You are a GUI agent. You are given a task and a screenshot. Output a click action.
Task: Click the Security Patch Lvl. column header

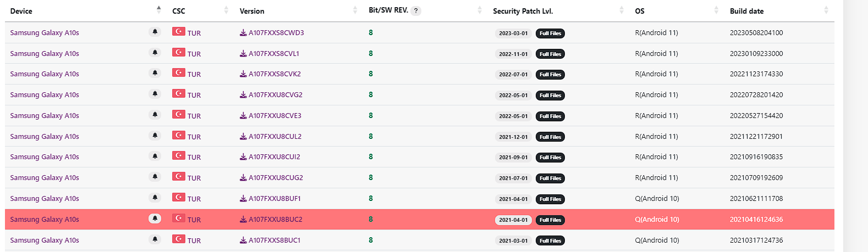click(523, 11)
